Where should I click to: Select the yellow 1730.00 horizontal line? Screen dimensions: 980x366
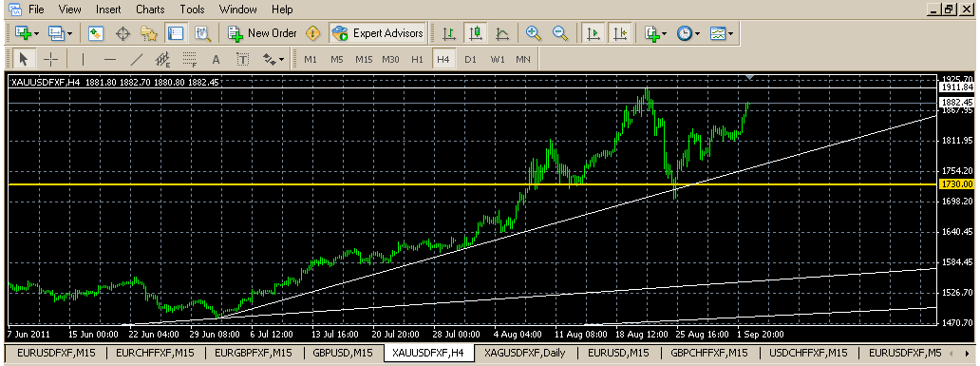point(473,183)
